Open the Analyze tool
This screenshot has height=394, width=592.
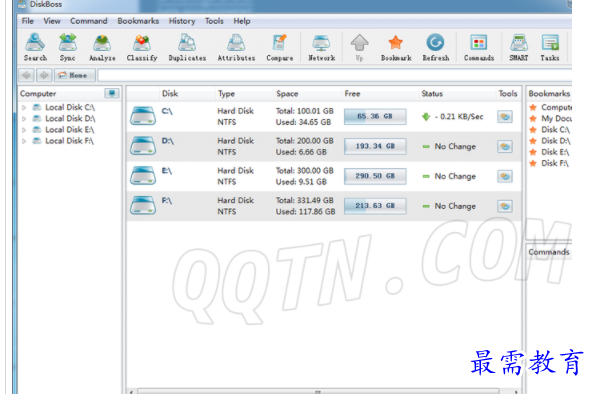coord(102,47)
